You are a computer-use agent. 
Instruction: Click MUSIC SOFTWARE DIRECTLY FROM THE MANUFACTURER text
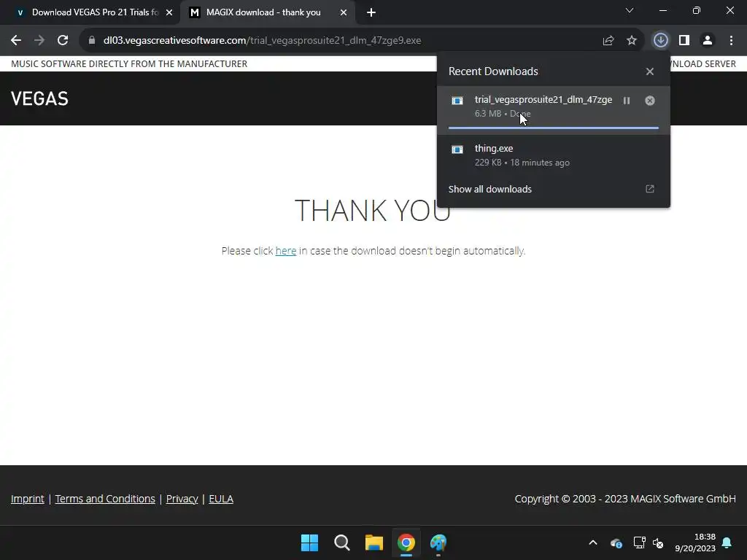coord(129,64)
